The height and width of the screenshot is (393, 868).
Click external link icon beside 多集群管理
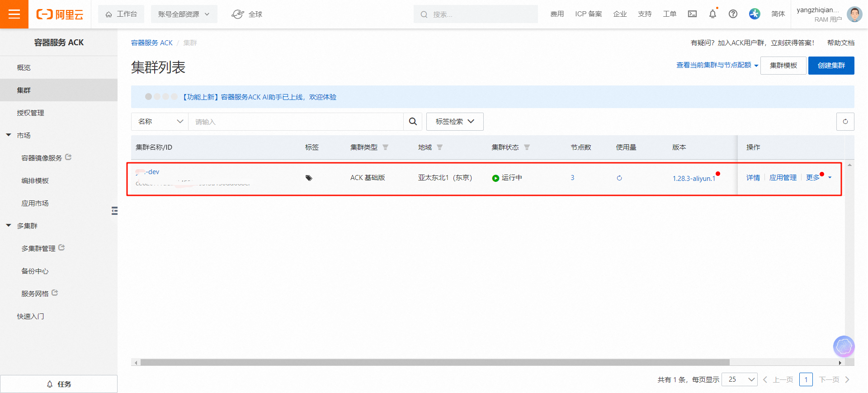point(61,248)
